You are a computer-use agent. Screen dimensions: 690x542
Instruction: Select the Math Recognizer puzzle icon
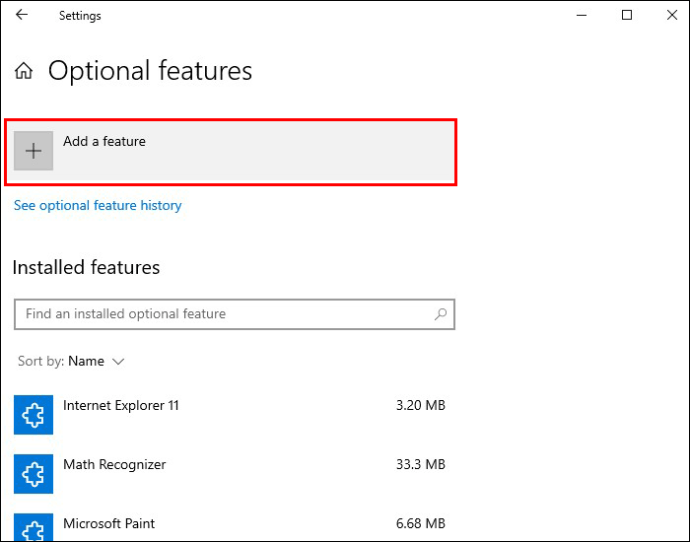(x=33, y=473)
